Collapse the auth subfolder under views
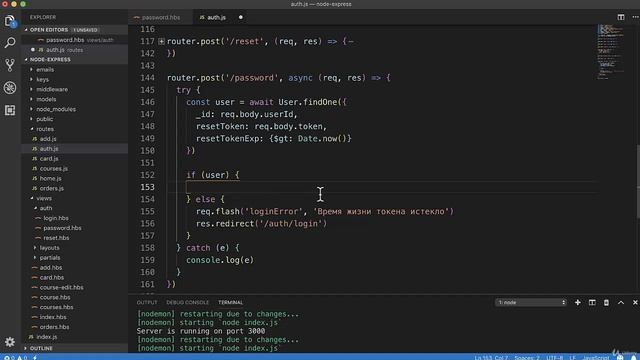Screen dimensions: 640x360 coord(46,208)
